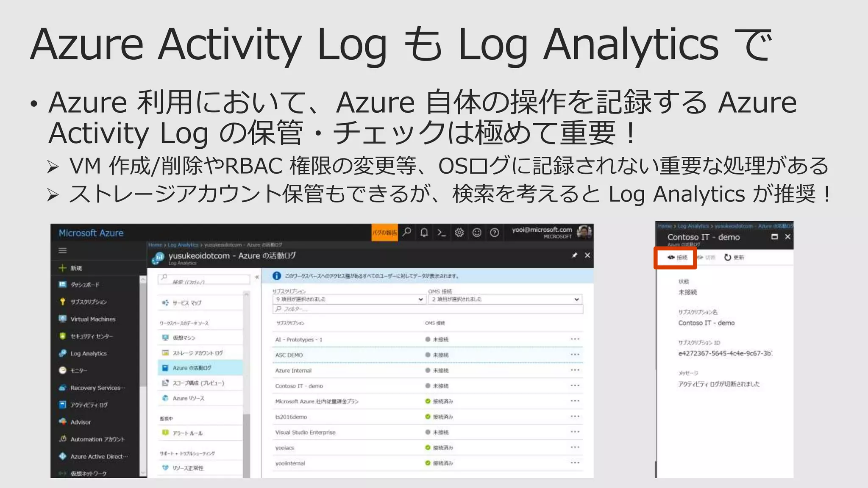The width and height of the screenshot is (868, 488).
Task: Open Virtual Machines in left navigation
Action: pyautogui.click(x=93, y=319)
